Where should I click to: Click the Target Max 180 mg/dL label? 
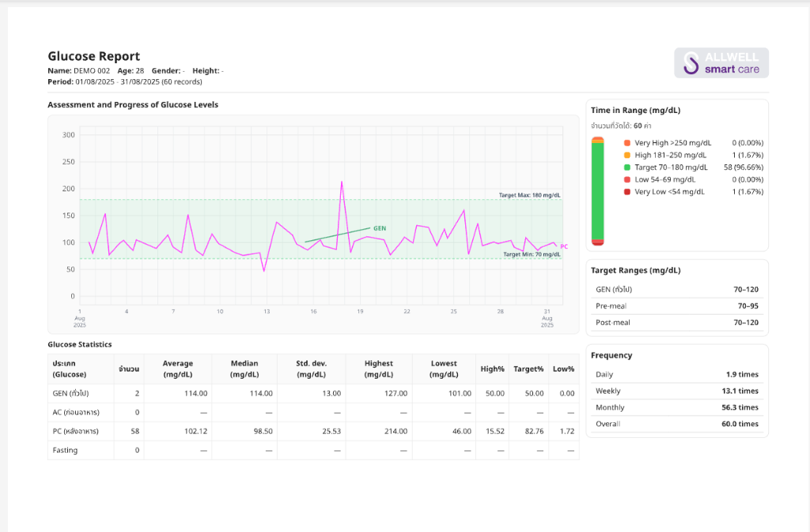(x=529, y=195)
